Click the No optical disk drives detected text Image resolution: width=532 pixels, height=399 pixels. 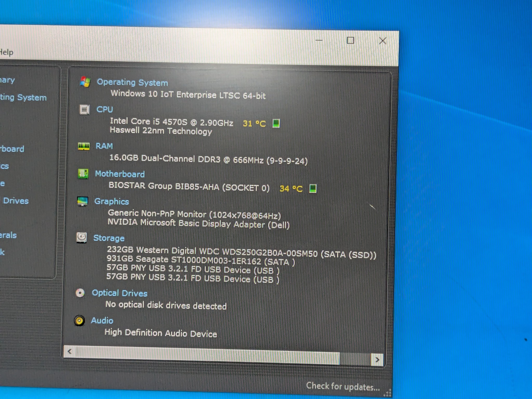coord(166,305)
